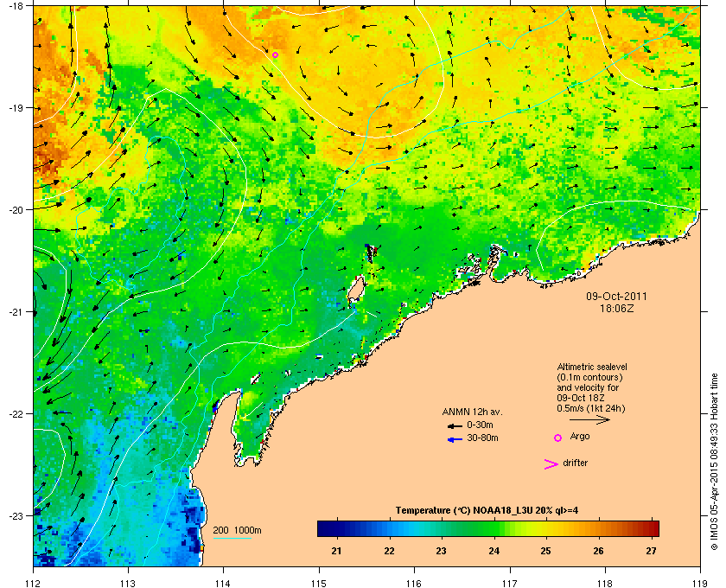The image size is (726, 588).
Task: Click the latitude axis label -23
Action: 15,515
